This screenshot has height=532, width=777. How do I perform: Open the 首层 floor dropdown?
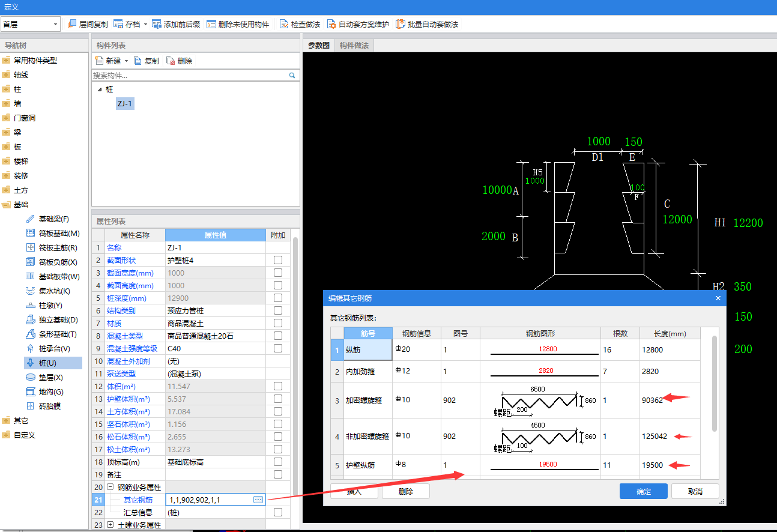point(56,25)
